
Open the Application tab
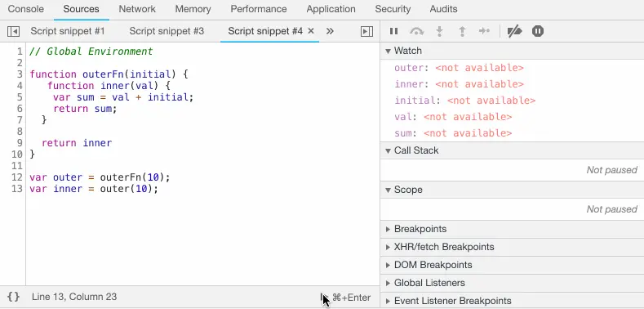click(331, 9)
